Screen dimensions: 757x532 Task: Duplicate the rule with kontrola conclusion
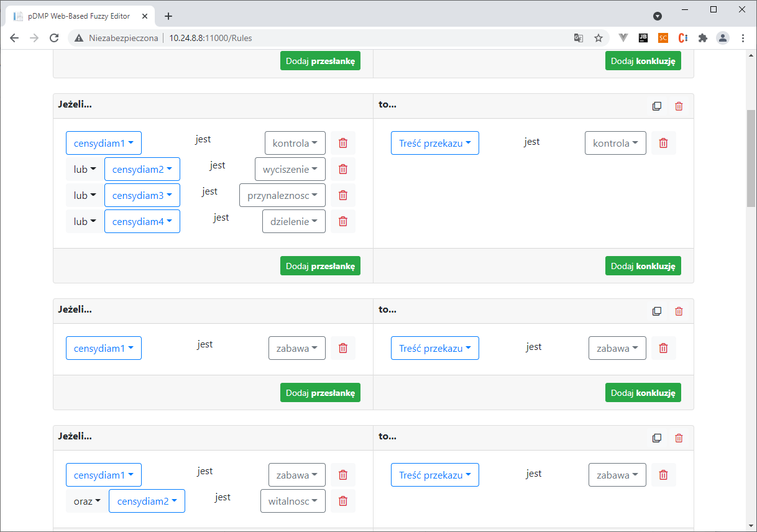pyautogui.click(x=656, y=106)
